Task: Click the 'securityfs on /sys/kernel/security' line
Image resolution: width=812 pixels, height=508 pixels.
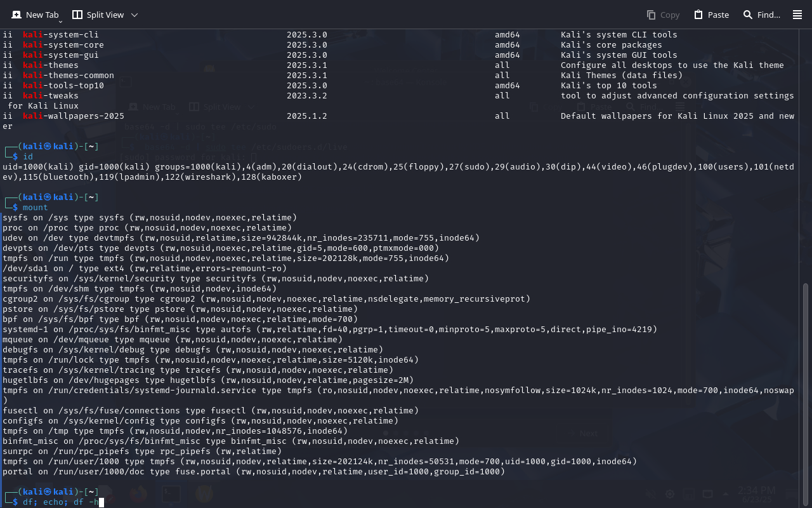Action: click(216, 279)
